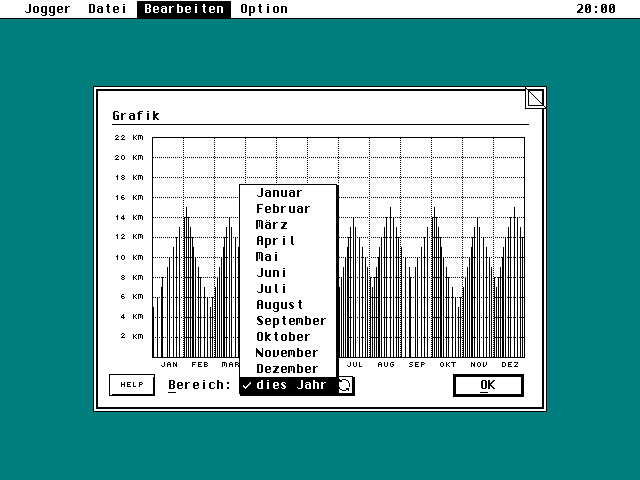Click the 2 Km axis label
This screenshot has height=480, width=640.
point(132,336)
